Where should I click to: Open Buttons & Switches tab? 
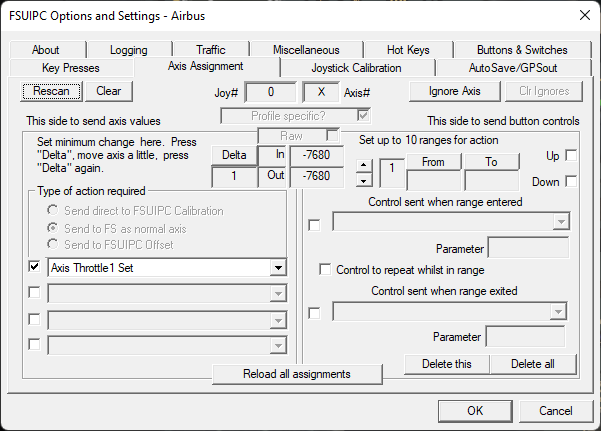(x=522, y=50)
